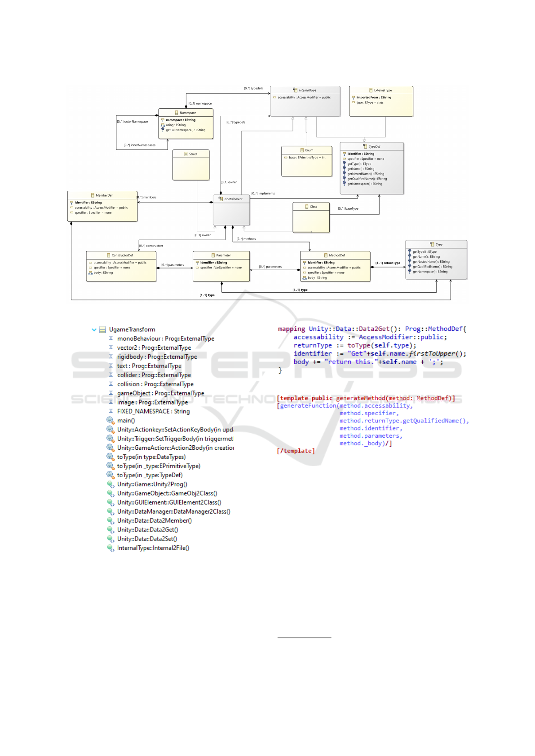
Task: Click the UgameTransform transformation file icon
Action: click(x=102, y=330)
